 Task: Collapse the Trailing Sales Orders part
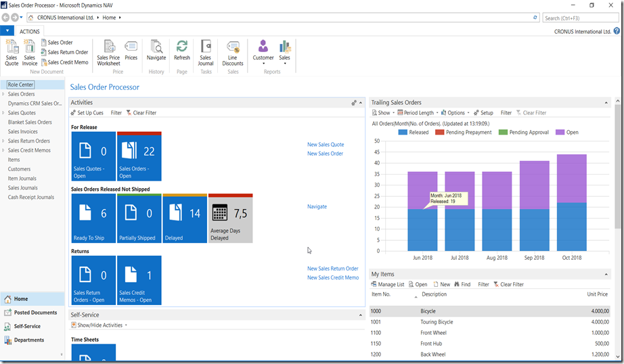pyautogui.click(x=606, y=103)
